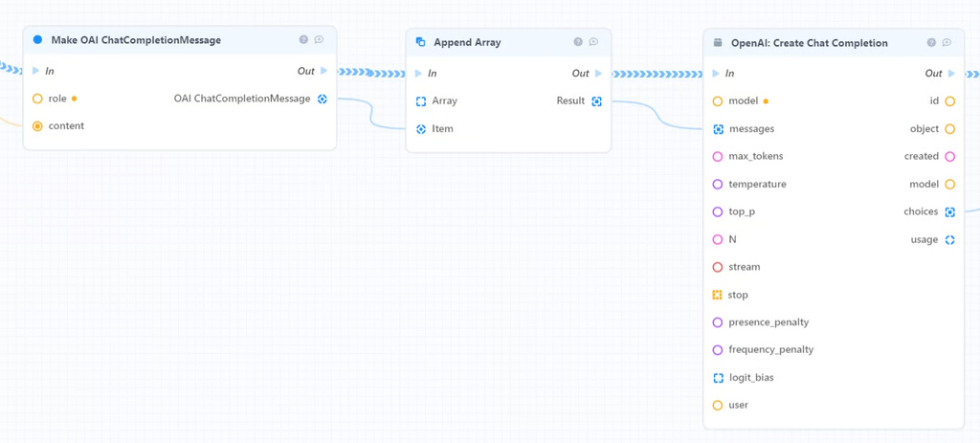
Task: Click the help icon on Append Array node
Action: [x=578, y=42]
